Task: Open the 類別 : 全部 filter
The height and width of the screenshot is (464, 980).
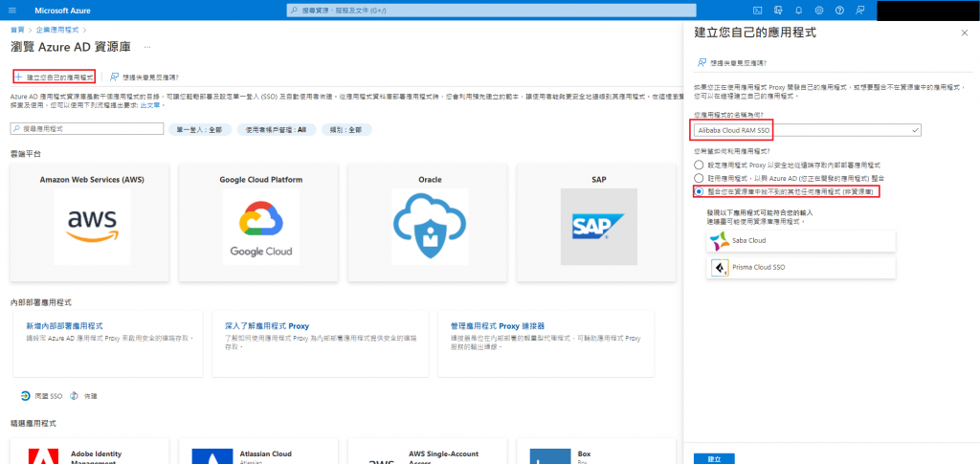Action: [x=346, y=129]
